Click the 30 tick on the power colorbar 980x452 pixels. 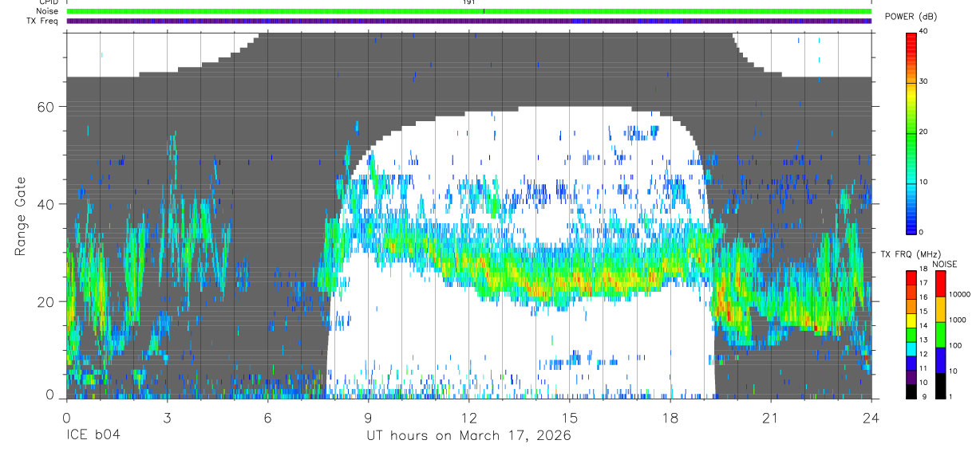(925, 81)
